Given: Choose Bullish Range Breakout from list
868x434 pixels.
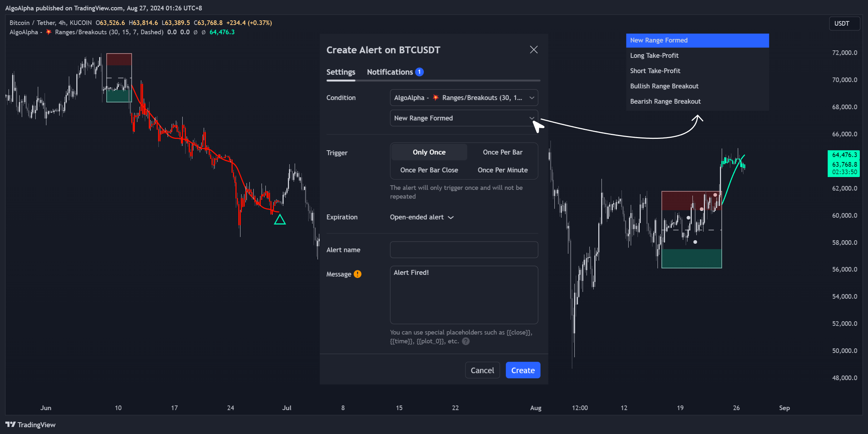Looking at the screenshot, I should 664,86.
